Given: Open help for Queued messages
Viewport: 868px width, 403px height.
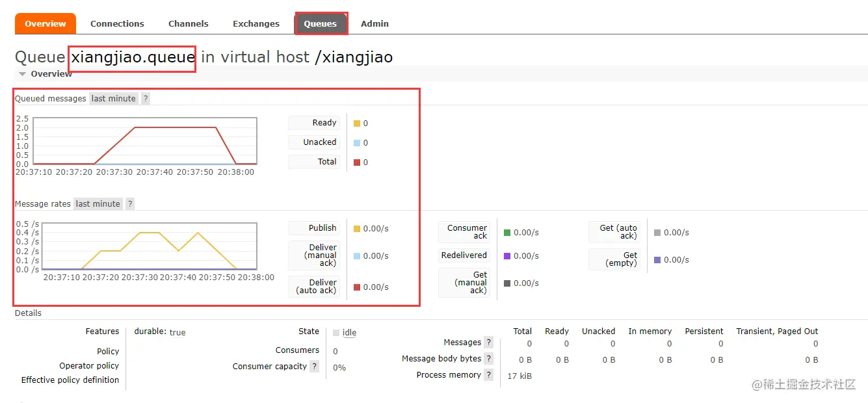Looking at the screenshot, I should tap(146, 99).
